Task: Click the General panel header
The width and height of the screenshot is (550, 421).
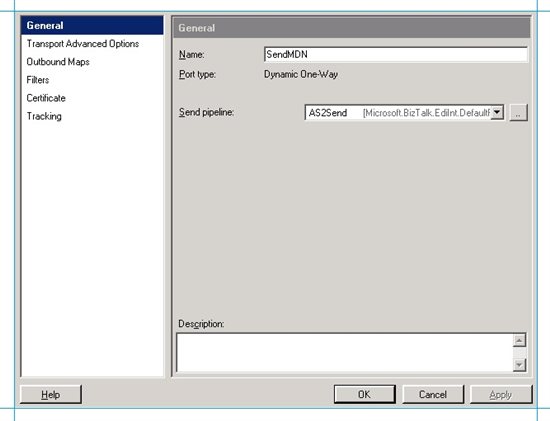Action: [x=351, y=28]
